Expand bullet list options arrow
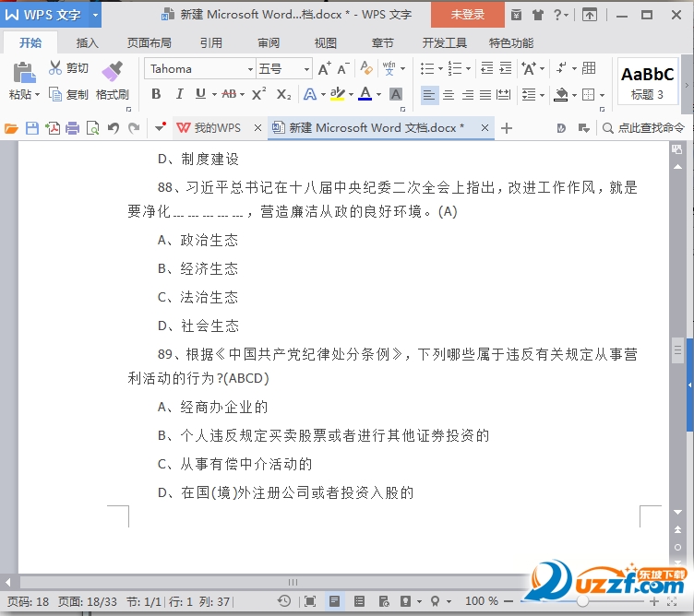Viewport: 694px width, 616px height. click(x=440, y=68)
